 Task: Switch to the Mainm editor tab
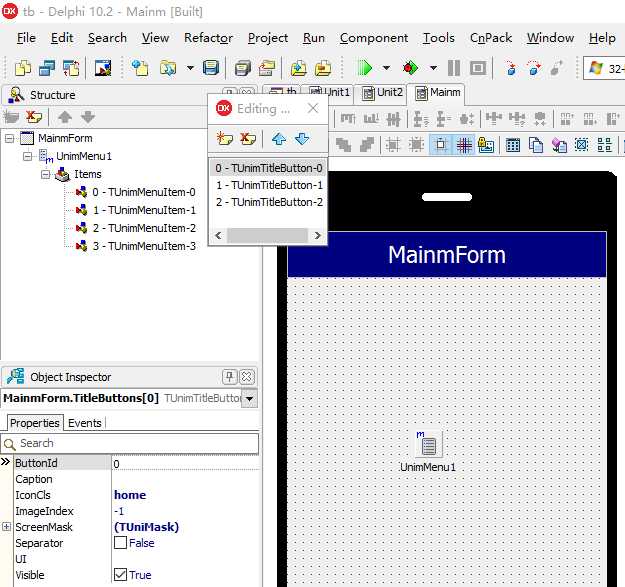coord(438,93)
